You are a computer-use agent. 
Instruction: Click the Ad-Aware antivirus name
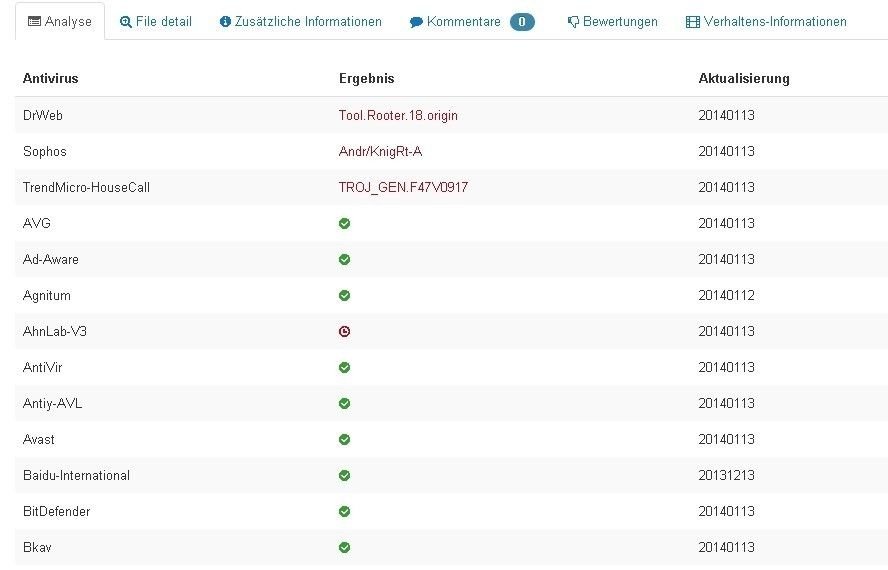click(51, 260)
